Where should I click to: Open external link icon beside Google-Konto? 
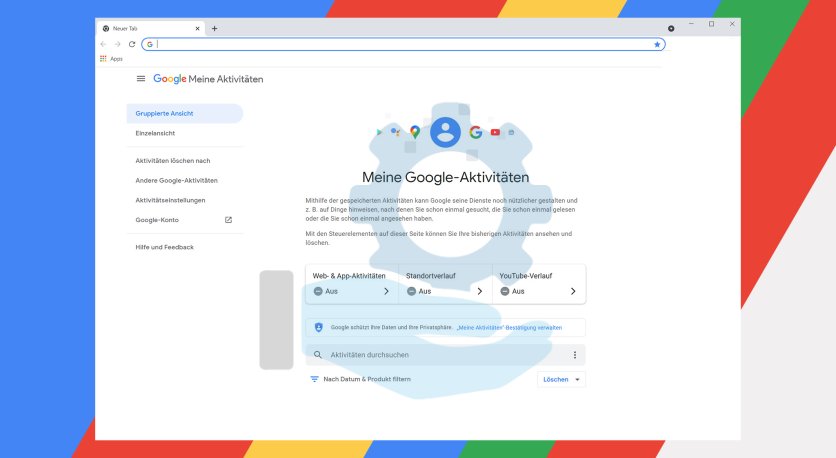pyautogui.click(x=228, y=220)
